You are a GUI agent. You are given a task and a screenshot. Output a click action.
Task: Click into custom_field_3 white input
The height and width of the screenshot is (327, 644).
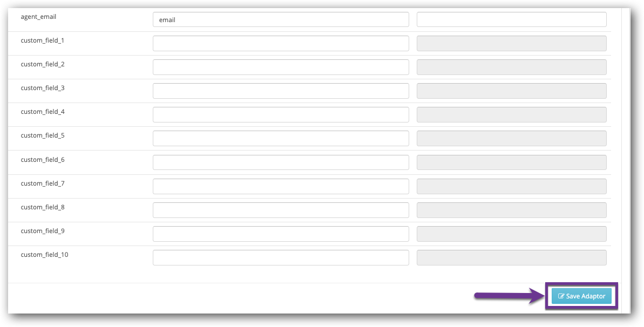tap(281, 91)
